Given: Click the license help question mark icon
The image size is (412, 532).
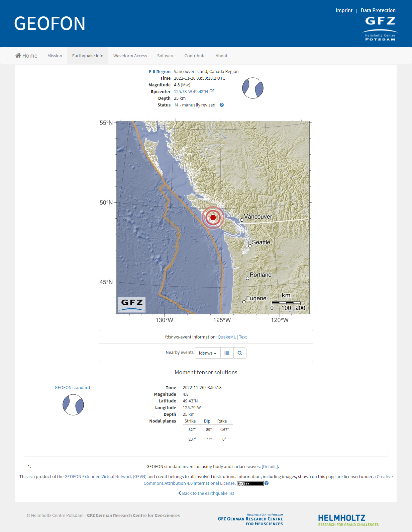Looking at the screenshot, I should (x=267, y=483).
